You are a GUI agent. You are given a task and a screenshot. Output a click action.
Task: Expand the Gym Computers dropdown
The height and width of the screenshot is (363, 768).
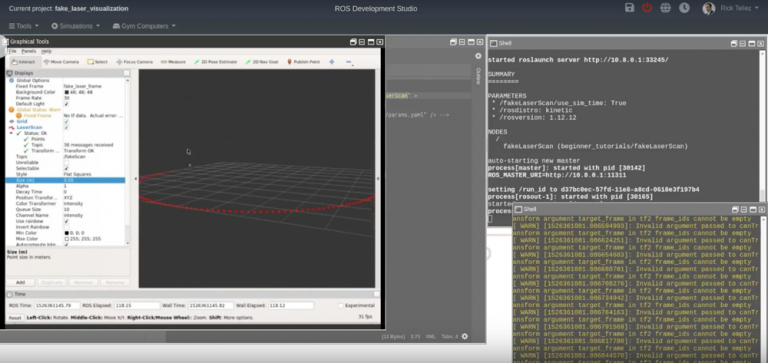tap(144, 26)
